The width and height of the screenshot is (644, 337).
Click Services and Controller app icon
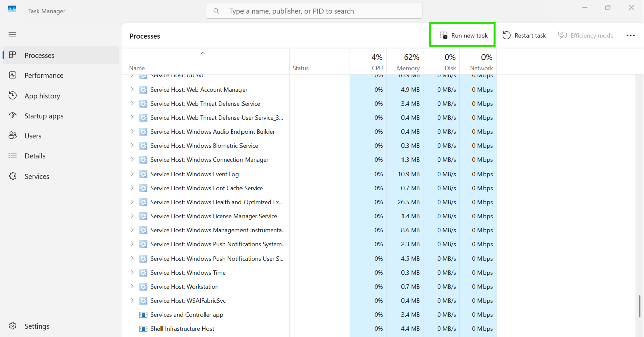(x=143, y=315)
